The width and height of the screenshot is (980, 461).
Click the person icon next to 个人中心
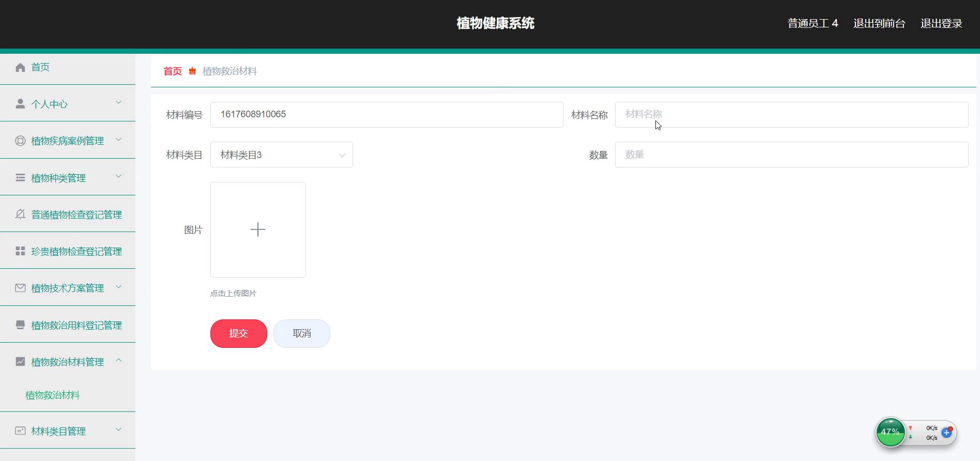coord(20,104)
